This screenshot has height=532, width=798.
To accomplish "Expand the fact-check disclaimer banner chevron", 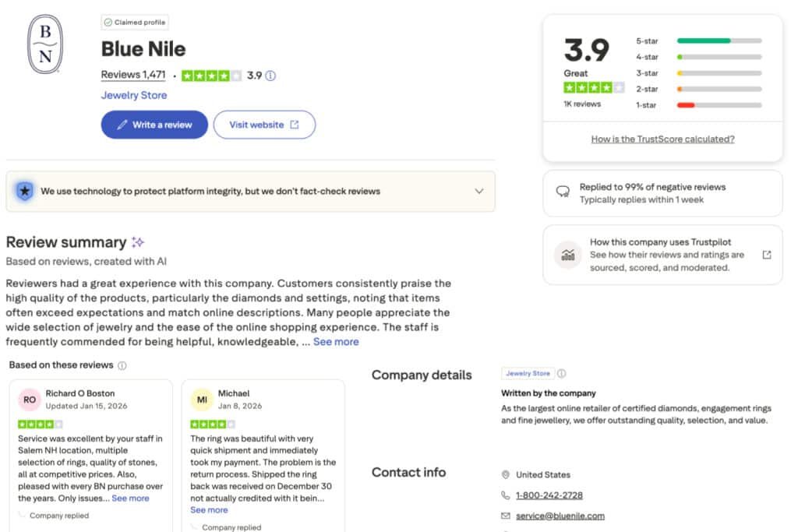I will click(x=477, y=190).
